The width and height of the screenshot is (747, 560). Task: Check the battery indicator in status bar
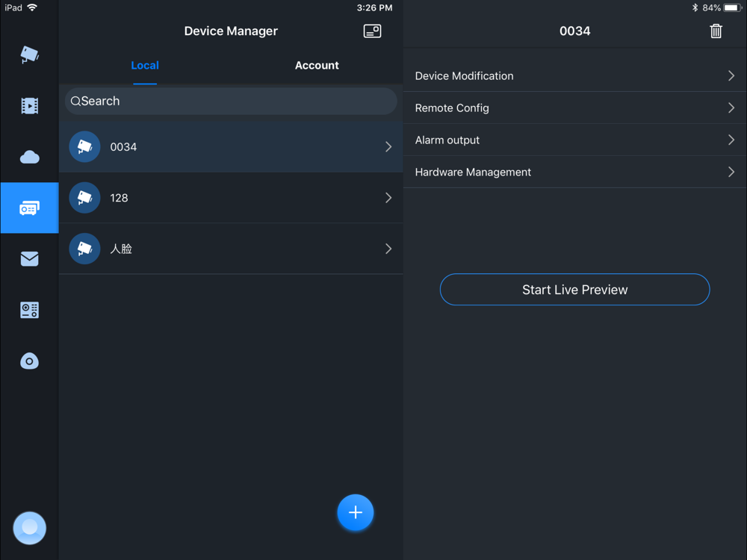click(732, 7)
